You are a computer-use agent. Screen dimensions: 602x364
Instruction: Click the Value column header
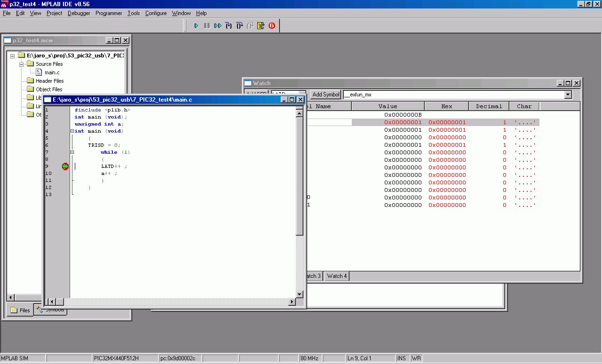pos(388,106)
